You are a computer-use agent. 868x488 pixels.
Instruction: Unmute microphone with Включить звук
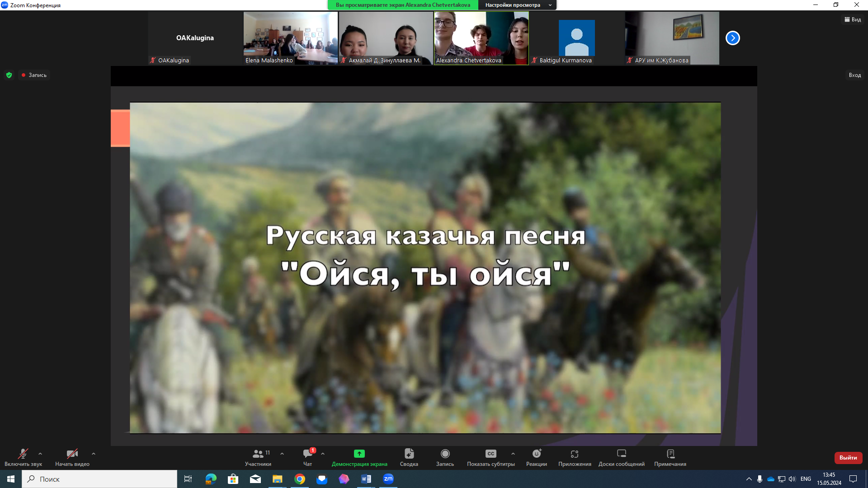pos(23,454)
